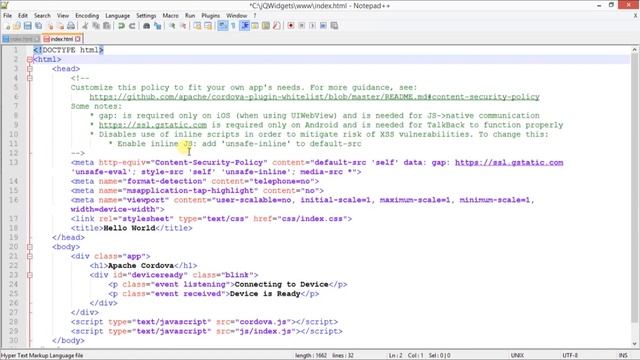This screenshot has width=640, height=360.
Task: Collapse the deviceready div fold on line 23
Action: click(30, 275)
